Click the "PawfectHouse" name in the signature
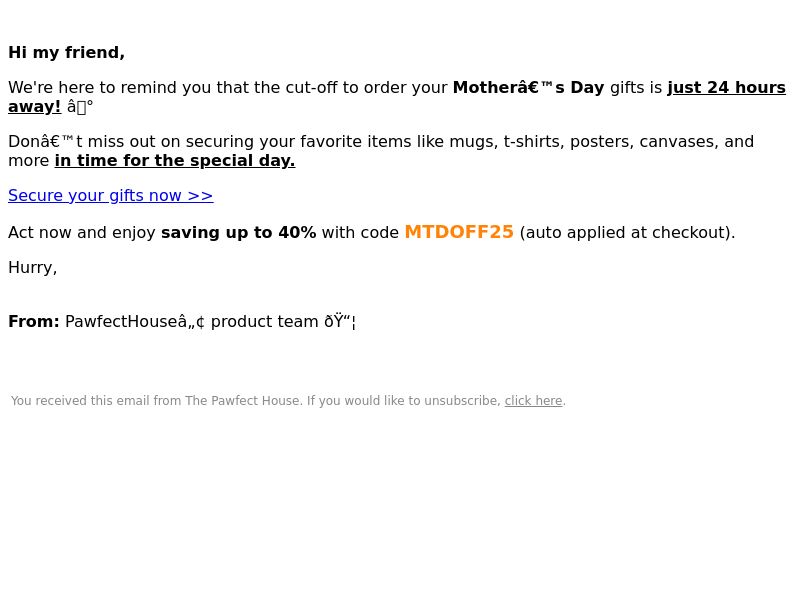 pyautogui.click(x=121, y=322)
